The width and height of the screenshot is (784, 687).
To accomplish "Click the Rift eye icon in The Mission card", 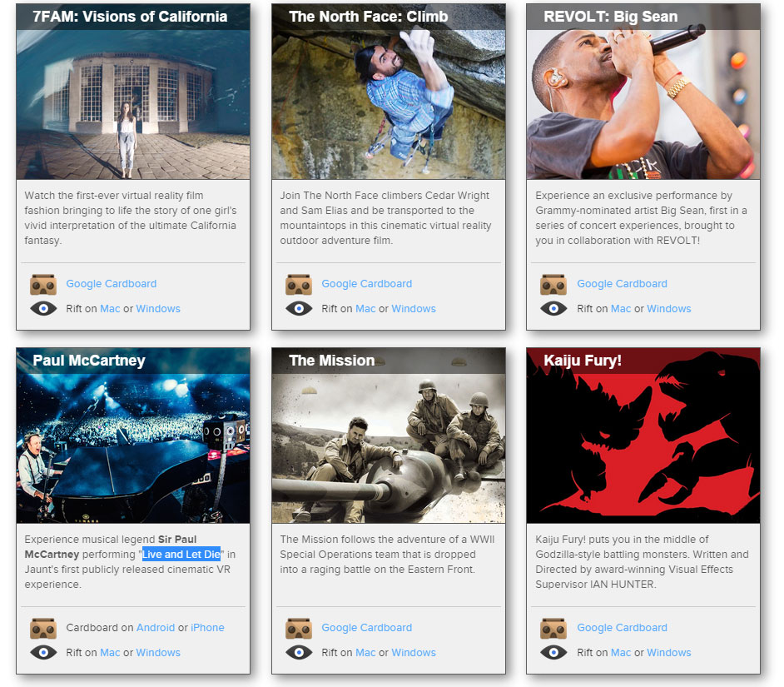I will pos(299,652).
